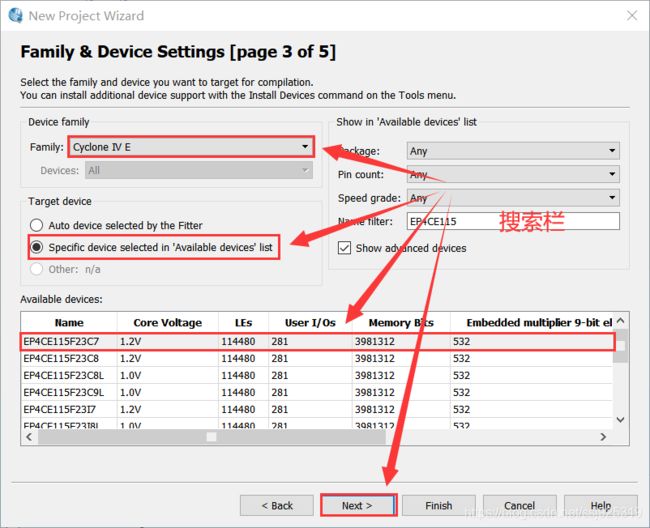Select device EP4CE115F23I7
Viewport: 650px width, 528px height.
click(x=317, y=409)
